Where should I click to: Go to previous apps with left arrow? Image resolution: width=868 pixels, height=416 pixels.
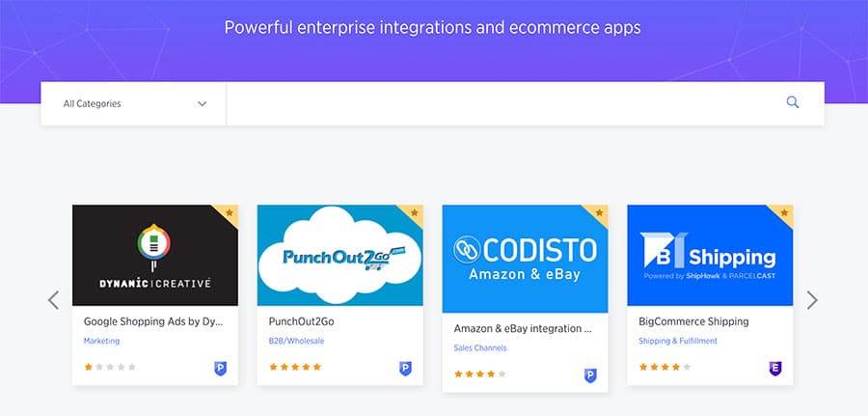tap(53, 300)
